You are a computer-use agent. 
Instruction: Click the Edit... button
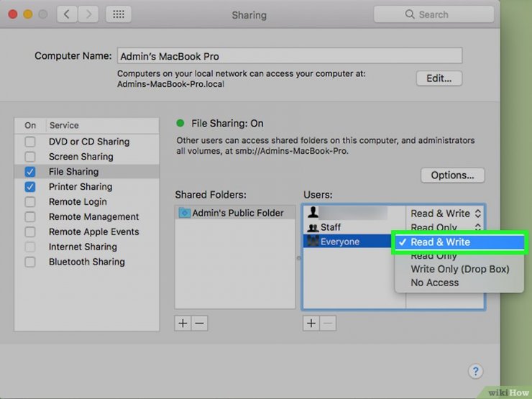point(439,78)
